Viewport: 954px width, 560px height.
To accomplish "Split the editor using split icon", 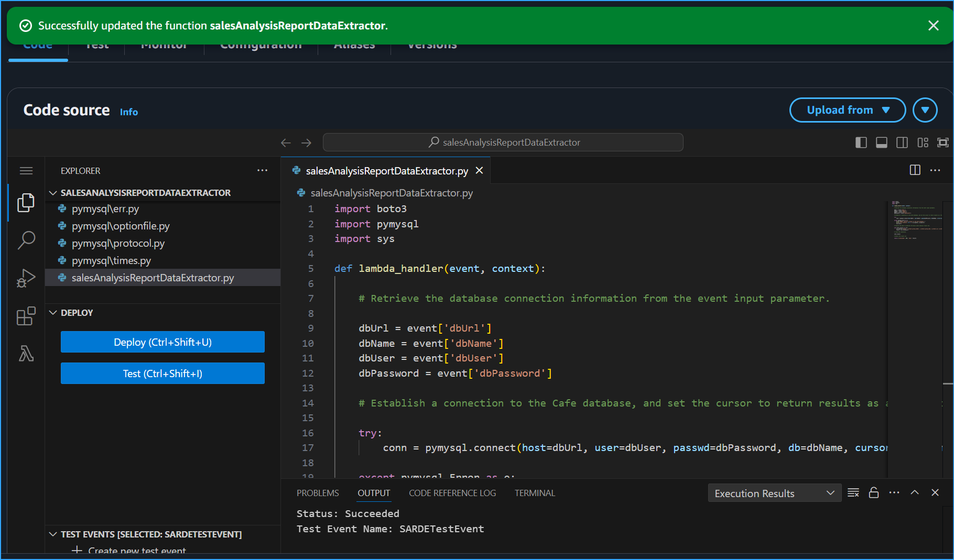I will [915, 170].
